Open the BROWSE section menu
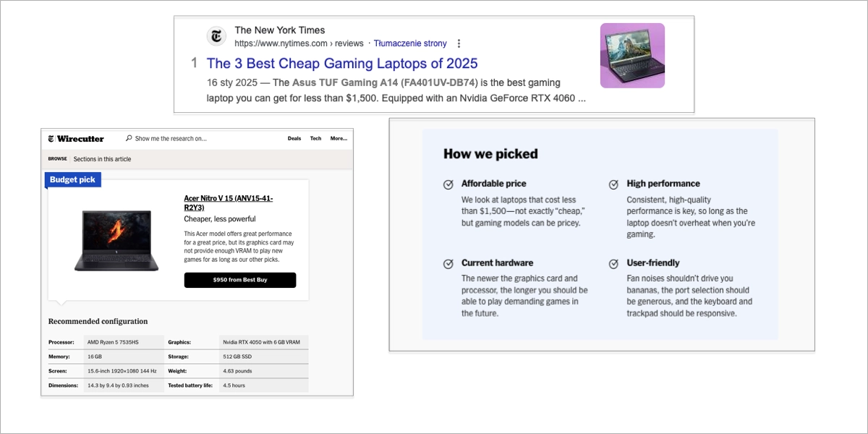 pyautogui.click(x=56, y=158)
